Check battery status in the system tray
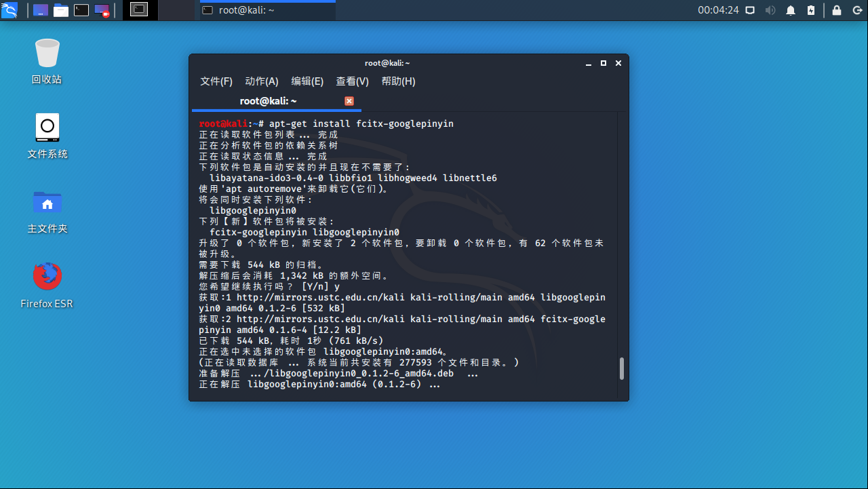 (811, 10)
